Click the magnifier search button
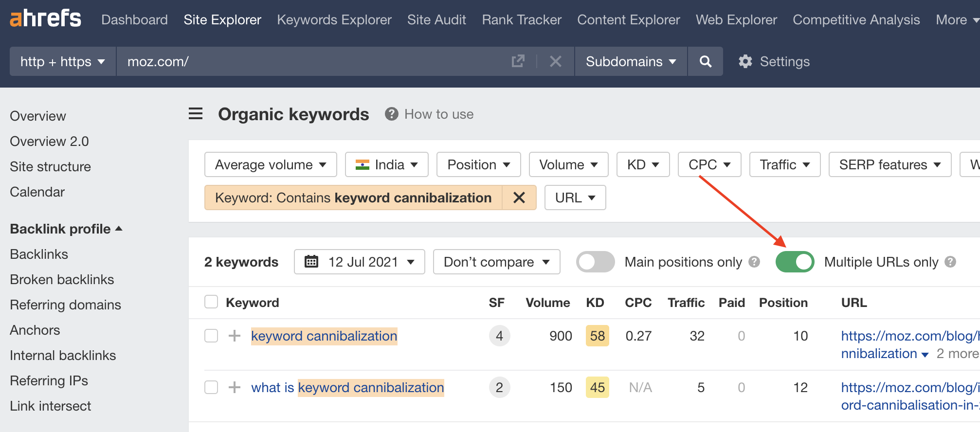 point(705,61)
